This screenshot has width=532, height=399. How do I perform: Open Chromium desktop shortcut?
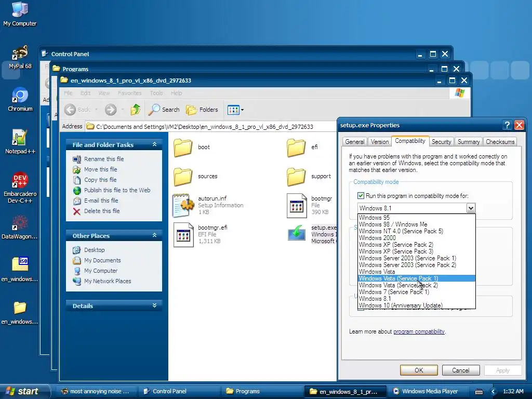[x=20, y=99]
